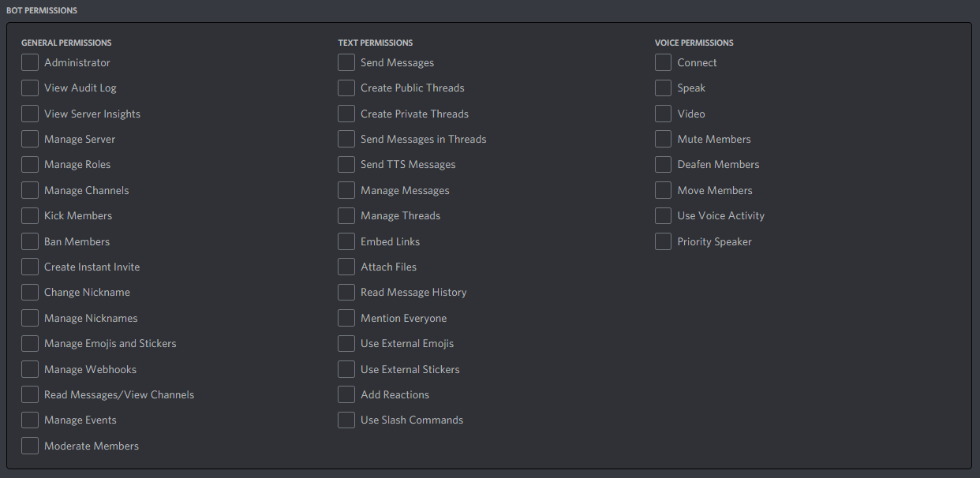The width and height of the screenshot is (980, 478).
Task: Toggle the Mention Everyone permission
Action: [x=346, y=318]
